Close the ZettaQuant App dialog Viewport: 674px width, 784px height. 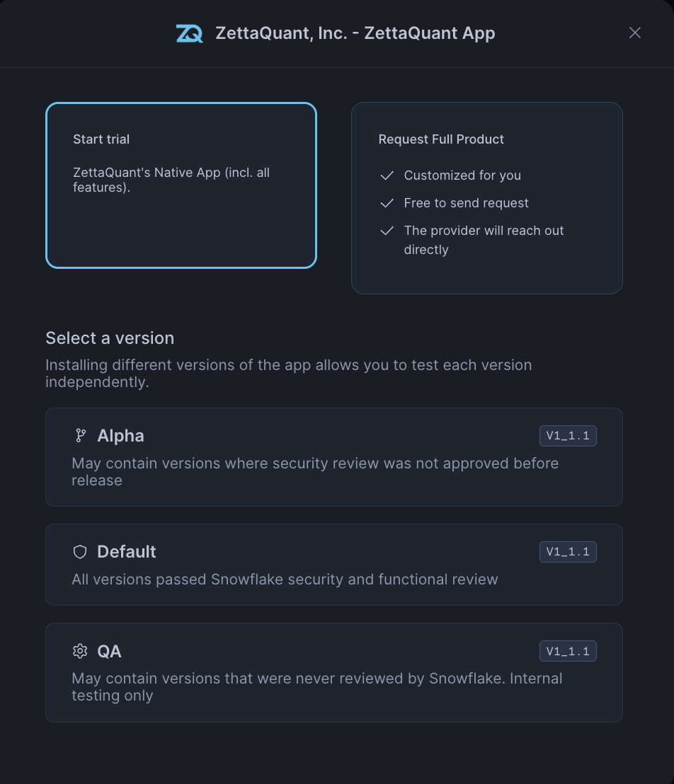pos(635,33)
